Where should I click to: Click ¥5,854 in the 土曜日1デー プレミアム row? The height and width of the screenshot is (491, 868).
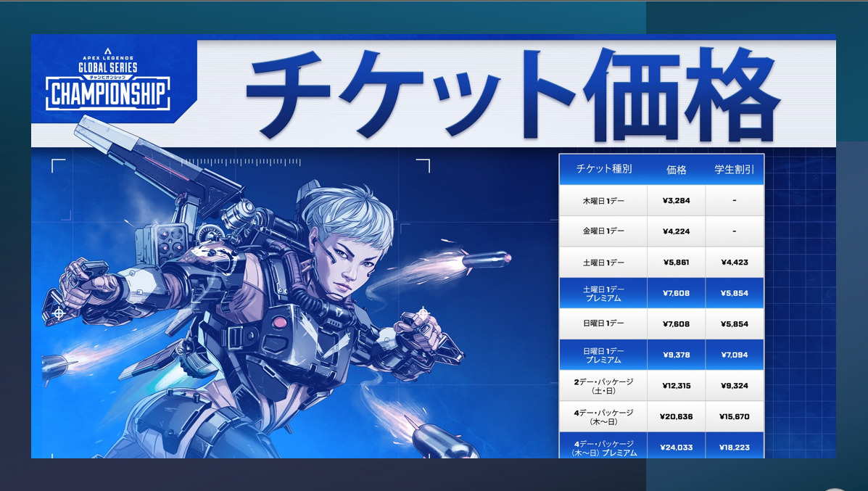click(734, 294)
